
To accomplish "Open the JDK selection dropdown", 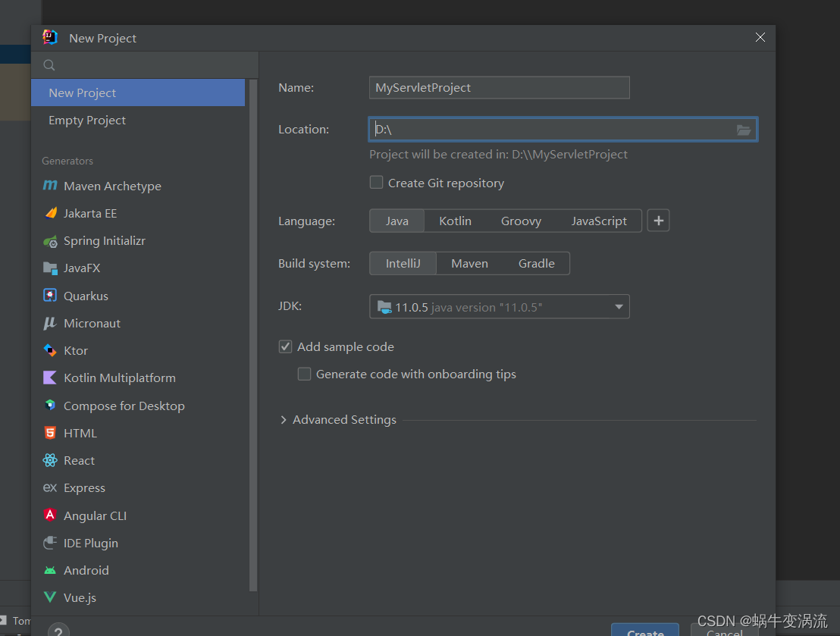I will tap(619, 306).
